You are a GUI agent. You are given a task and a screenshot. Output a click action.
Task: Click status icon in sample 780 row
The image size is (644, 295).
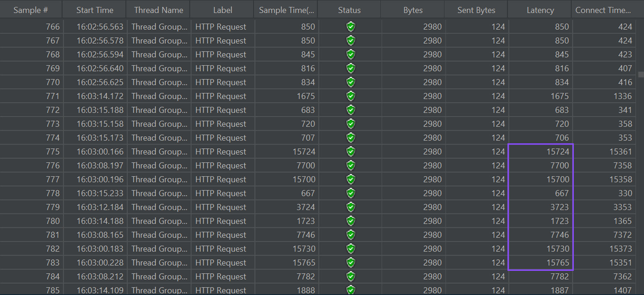point(351,221)
